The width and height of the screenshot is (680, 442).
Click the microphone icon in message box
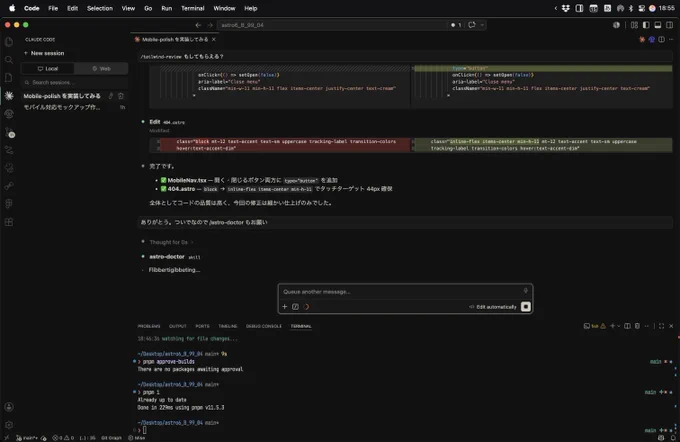click(525, 291)
